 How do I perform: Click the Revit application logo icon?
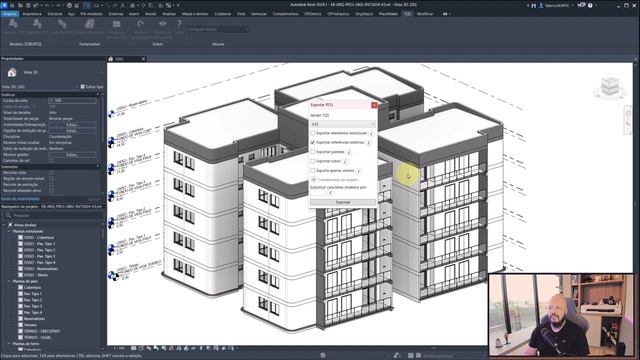coord(4,5)
